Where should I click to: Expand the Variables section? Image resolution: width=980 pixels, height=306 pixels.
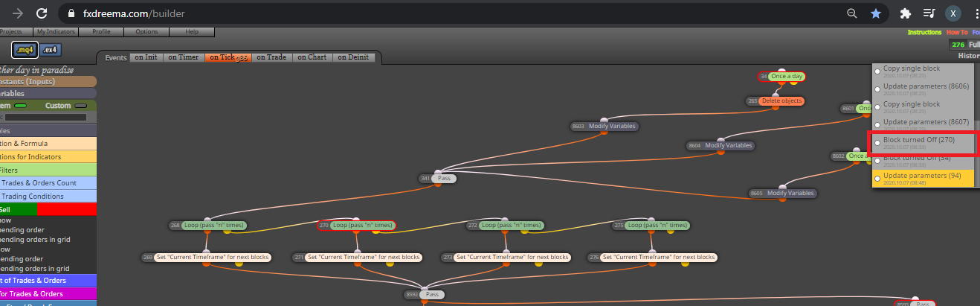48,94
